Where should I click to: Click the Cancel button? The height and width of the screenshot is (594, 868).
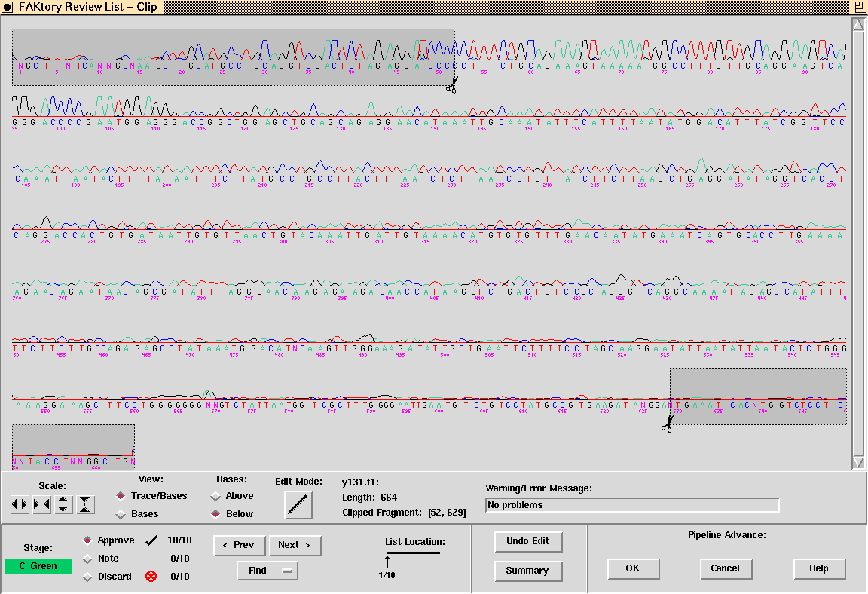[x=726, y=568]
